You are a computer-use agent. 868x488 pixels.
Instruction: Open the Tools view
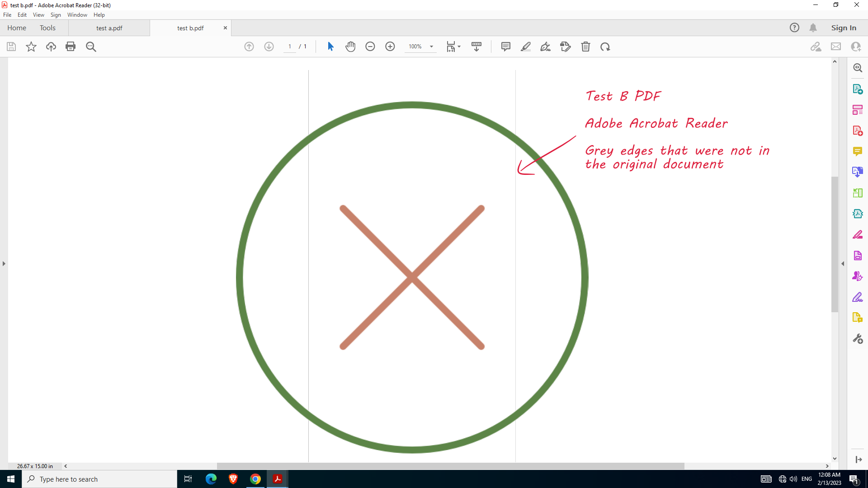point(47,28)
